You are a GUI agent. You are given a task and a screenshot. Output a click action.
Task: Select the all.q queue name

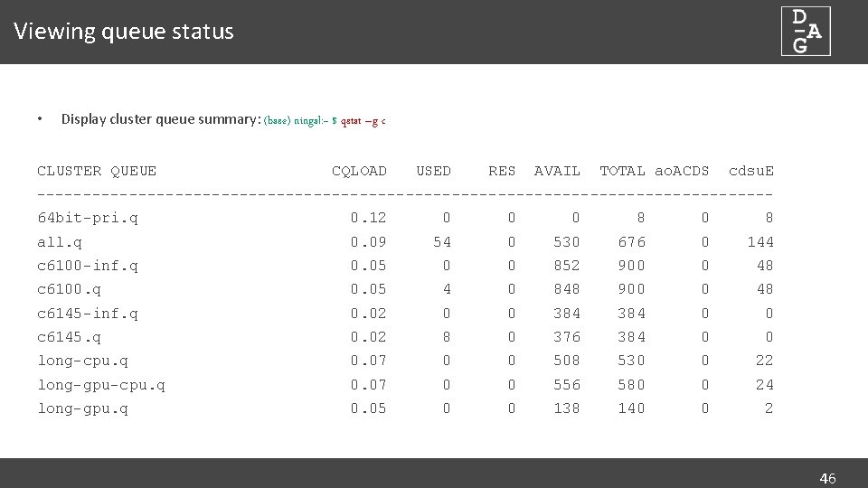[60, 242]
